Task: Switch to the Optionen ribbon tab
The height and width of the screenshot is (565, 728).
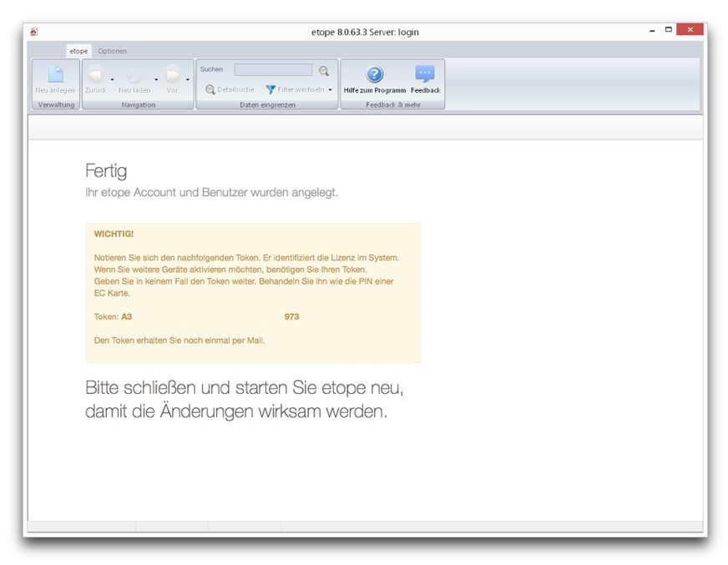Action: (x=113, y=51)
